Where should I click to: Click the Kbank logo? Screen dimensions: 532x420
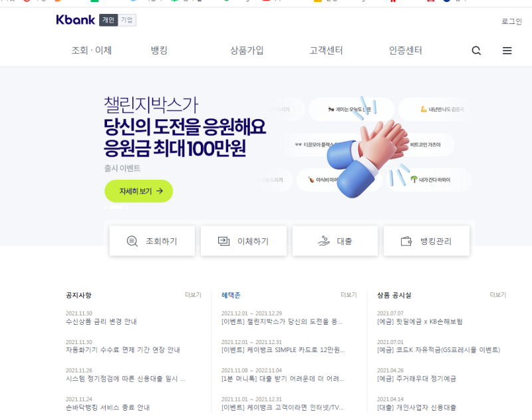pyautogui.click(x=75, y=20)
